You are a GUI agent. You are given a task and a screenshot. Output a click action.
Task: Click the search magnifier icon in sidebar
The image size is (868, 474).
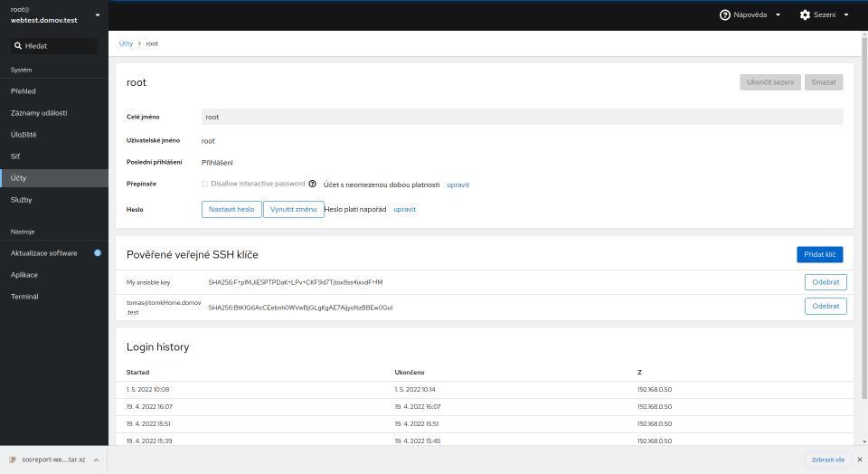point(18,46)
